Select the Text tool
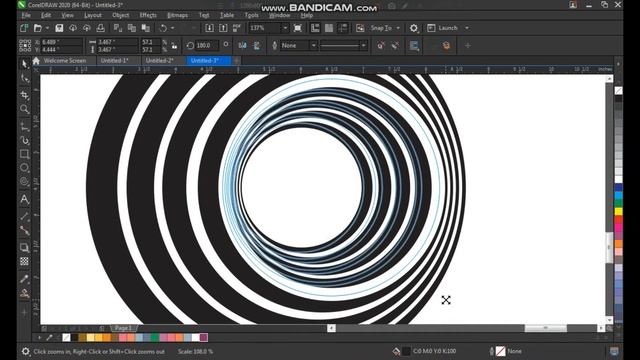 click(x=24, y=199)
